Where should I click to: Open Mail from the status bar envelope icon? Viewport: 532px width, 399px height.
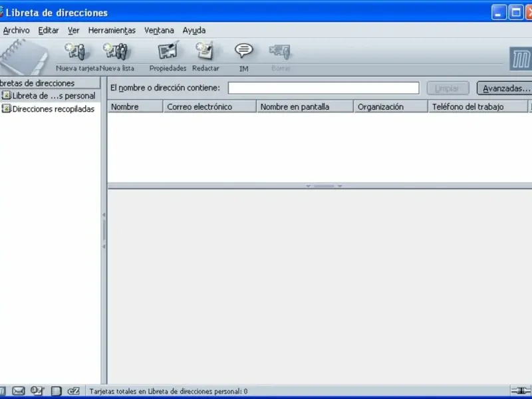(x=19, y=391)
